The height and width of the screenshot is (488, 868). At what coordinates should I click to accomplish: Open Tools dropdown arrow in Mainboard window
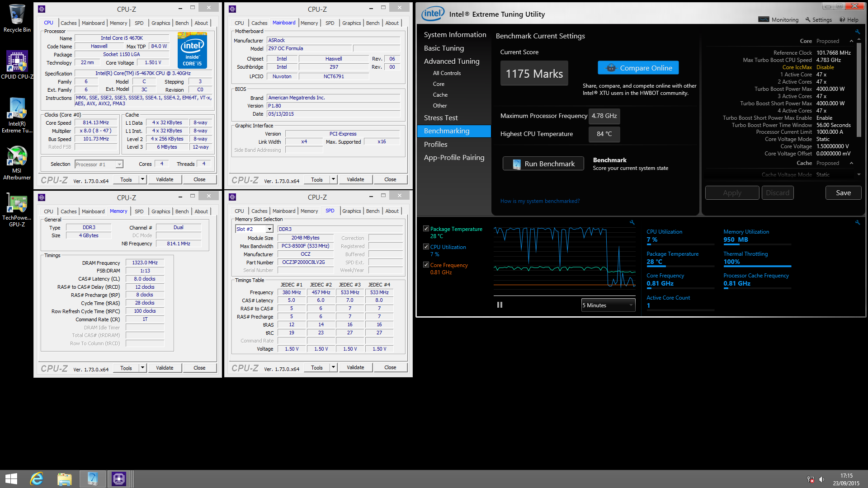(333, 179)
